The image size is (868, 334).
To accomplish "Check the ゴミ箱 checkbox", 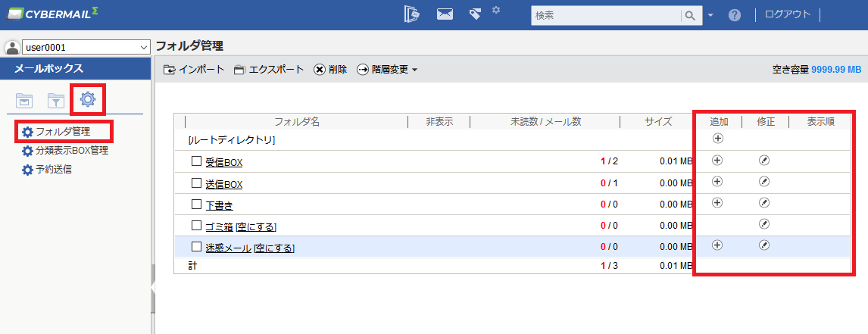I will click(x=196, y=226).
